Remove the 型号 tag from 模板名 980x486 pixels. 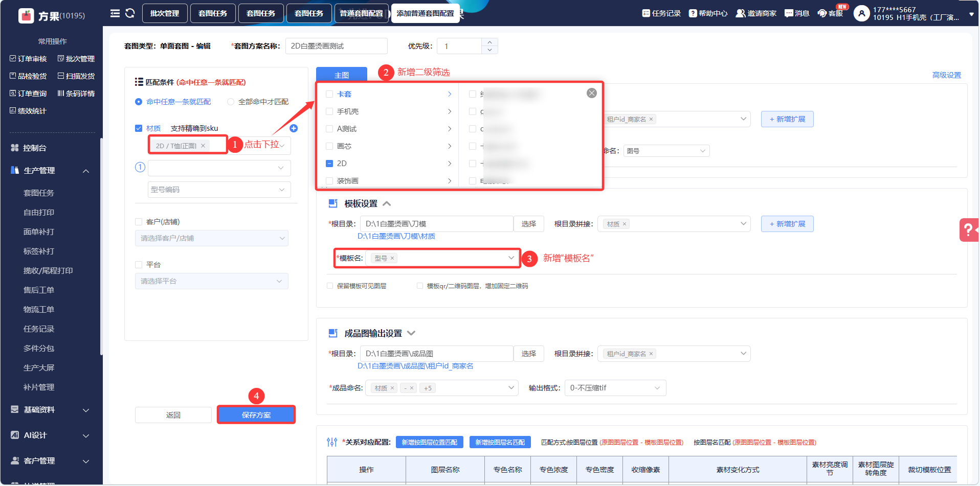pyautogui.click(x=392, y=258)
